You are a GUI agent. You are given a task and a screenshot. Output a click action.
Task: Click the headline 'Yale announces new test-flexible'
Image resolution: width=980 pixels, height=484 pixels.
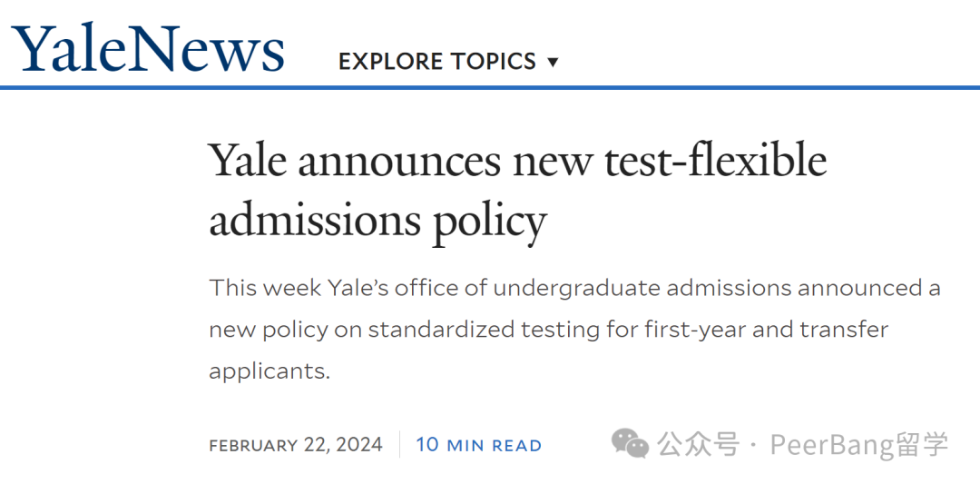(518, 162)
